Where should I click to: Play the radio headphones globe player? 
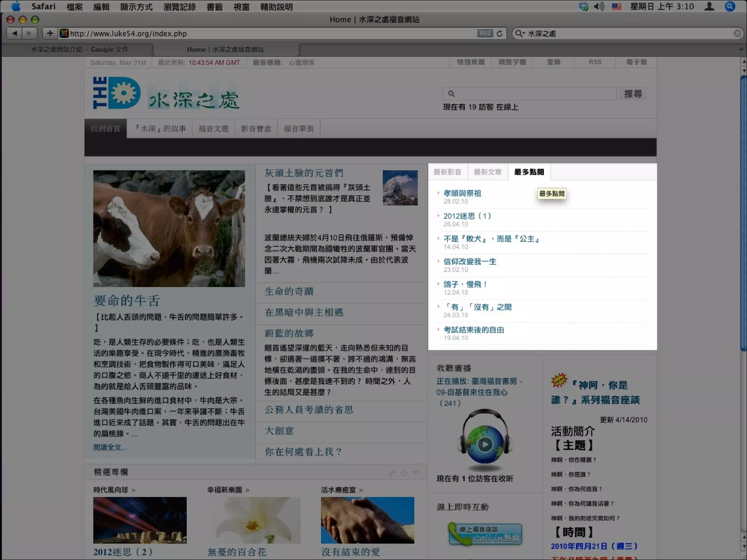click(x=485, y=444)
